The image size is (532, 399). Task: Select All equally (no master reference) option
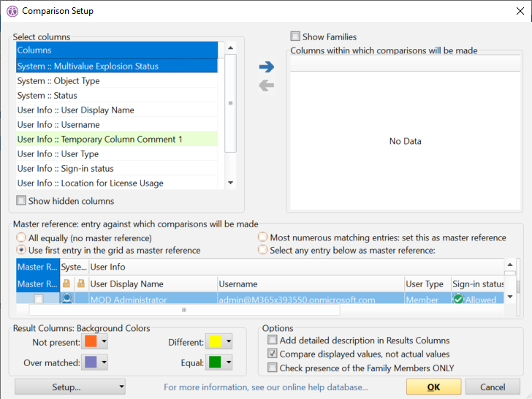coord(21,238)
